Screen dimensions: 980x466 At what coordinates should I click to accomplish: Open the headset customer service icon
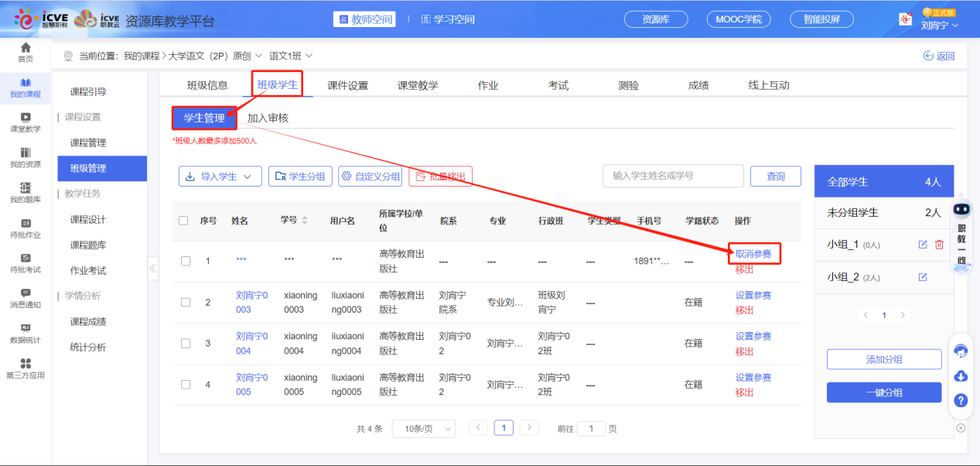coord(961,351)
